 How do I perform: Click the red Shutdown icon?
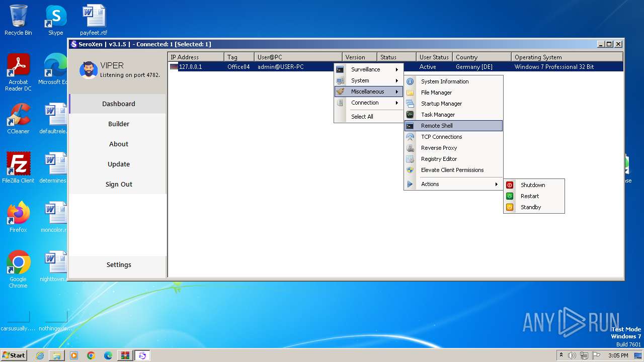(510, 185)
